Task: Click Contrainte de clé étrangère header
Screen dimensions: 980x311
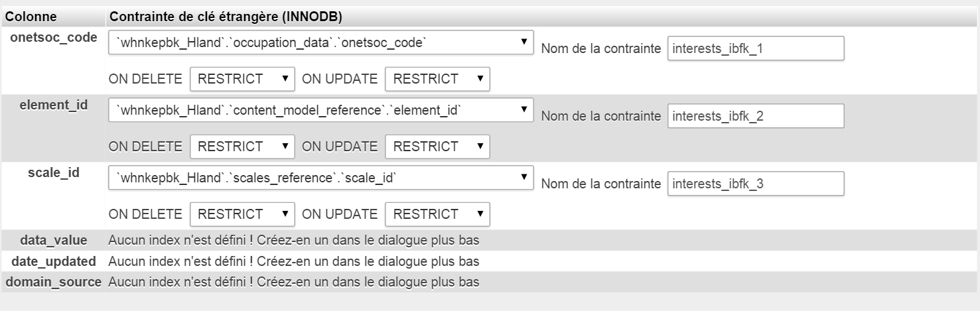Action: [x=226, y=16]
